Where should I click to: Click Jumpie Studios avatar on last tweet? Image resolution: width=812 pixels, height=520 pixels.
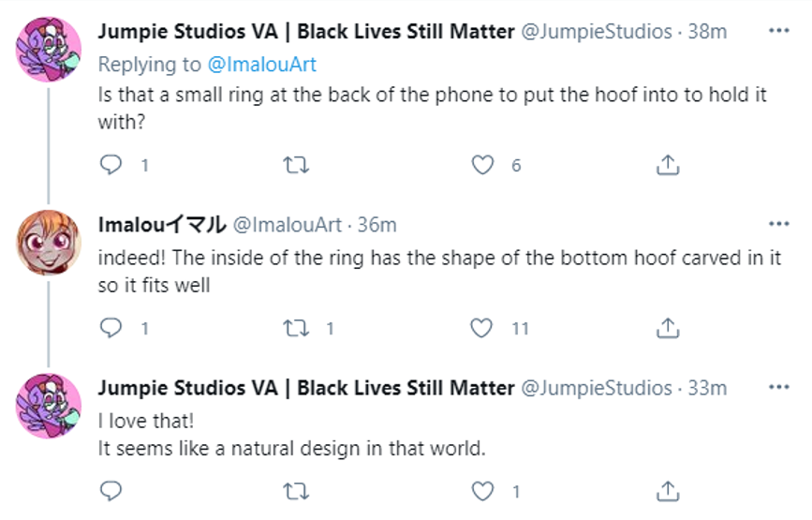[x=49, y=405]
